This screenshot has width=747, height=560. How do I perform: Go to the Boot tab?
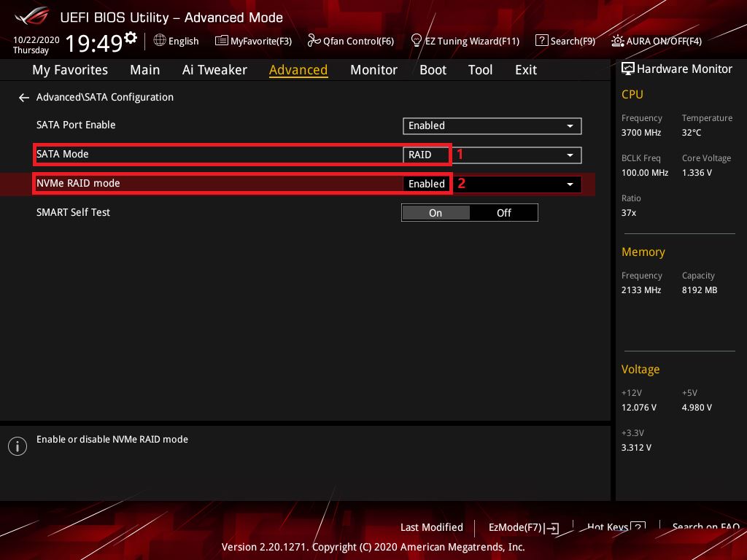click(x=433, y=70)
